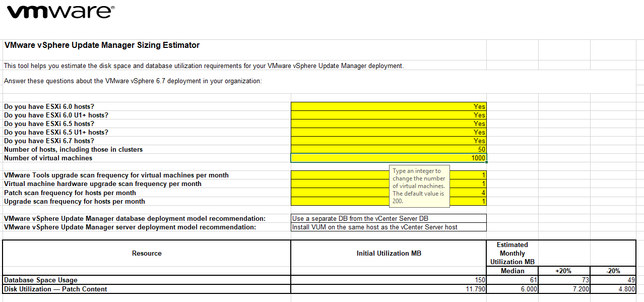Screen dimensions: 644x302
Task: Click the 'Median' column subheader
Action: [x=512, y=271]
